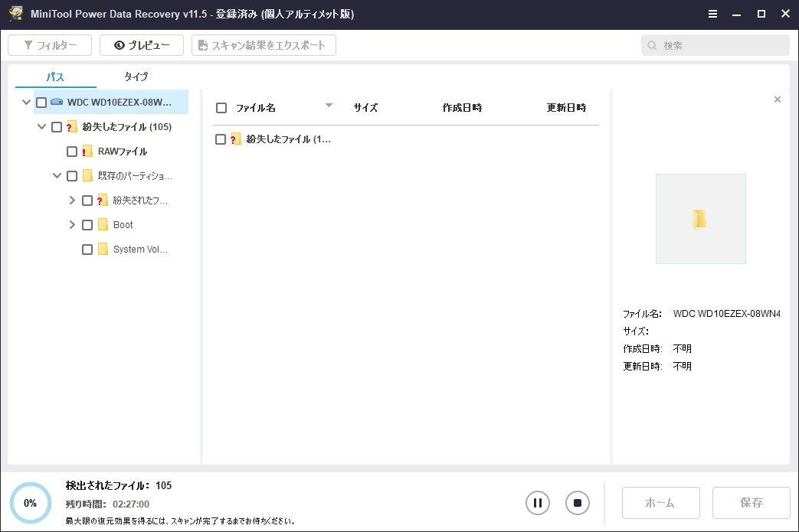Screen dimensions: 799x532
Task: Click the folder thumbnail in preview pane
Action: [x=700, y=219]
